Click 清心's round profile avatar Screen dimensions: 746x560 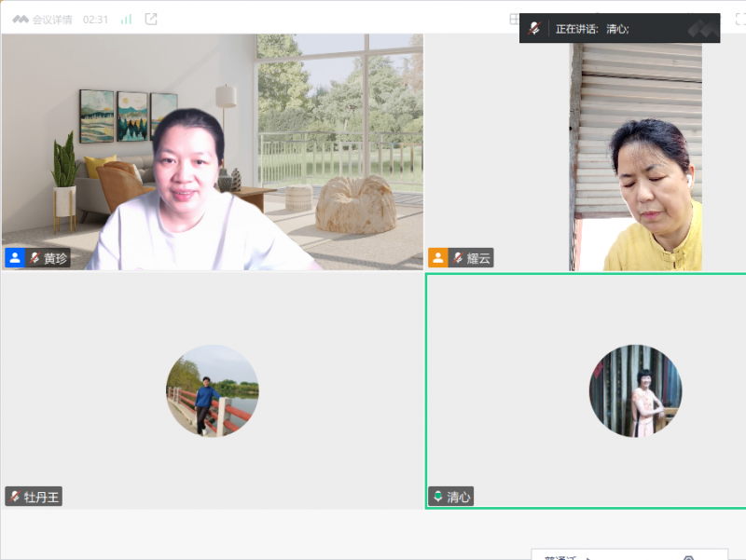click(x=635, y=390)
